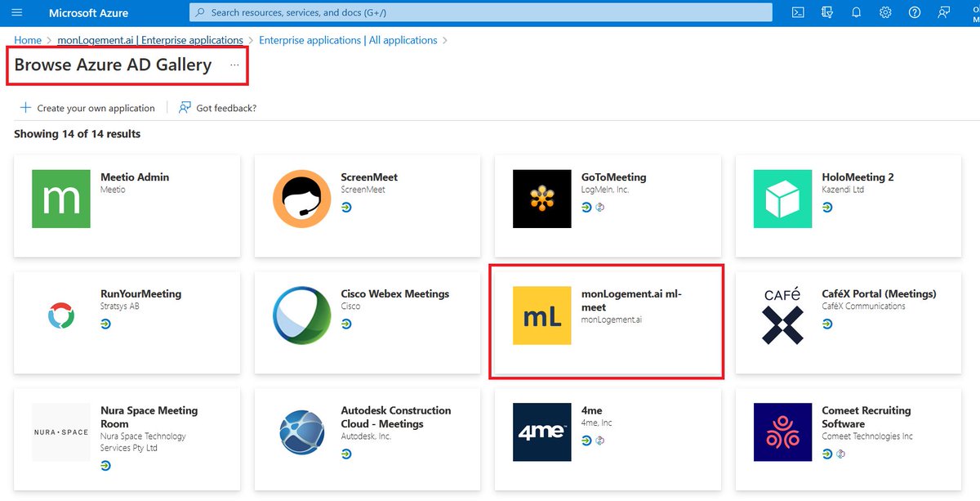Screen dimensions: 980x501
Task: Select CaféX Portal (Meetings) title
Action: [879, 294]
